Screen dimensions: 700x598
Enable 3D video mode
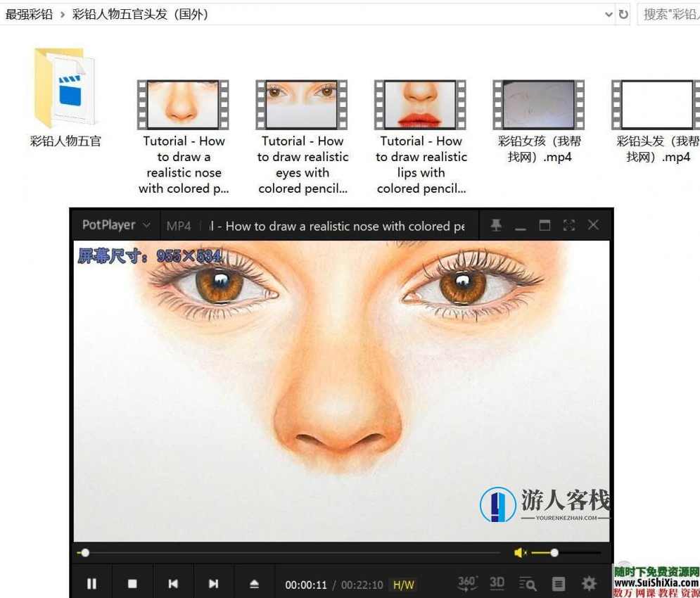497,583
